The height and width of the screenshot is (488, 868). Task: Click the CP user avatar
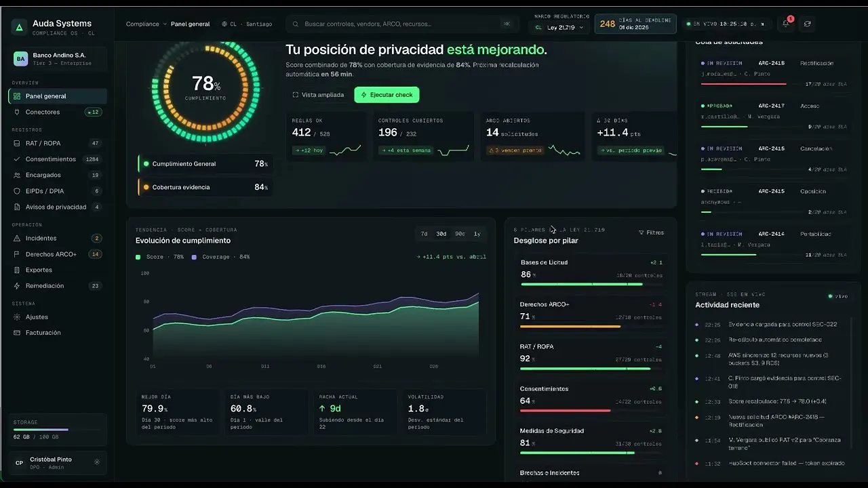pos(20,463)
